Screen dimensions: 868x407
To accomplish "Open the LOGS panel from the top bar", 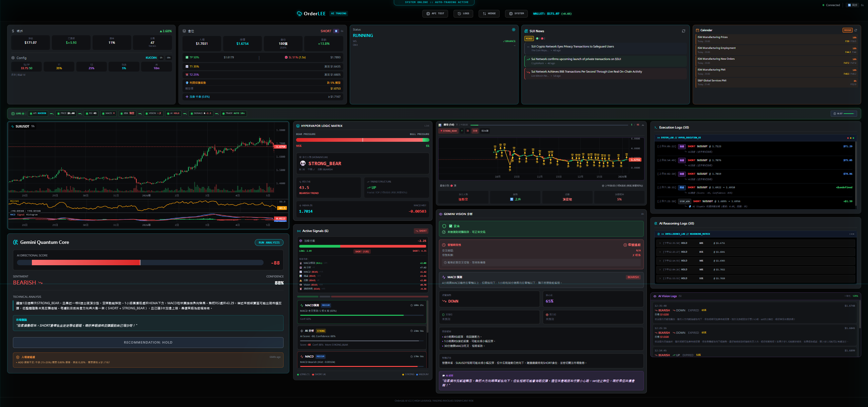I will [463, 14].
